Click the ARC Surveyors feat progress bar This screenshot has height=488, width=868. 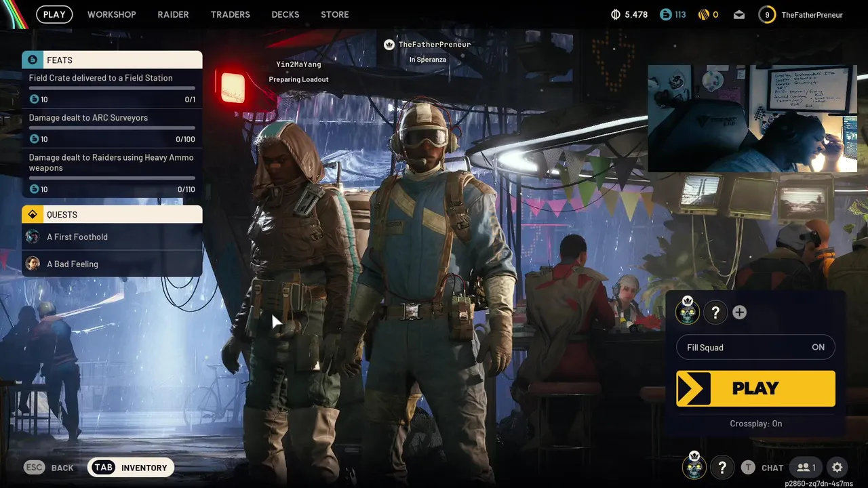(112, 128)
